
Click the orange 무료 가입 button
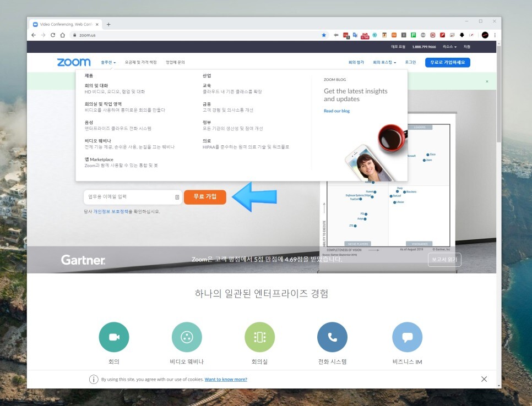(205, 197)
